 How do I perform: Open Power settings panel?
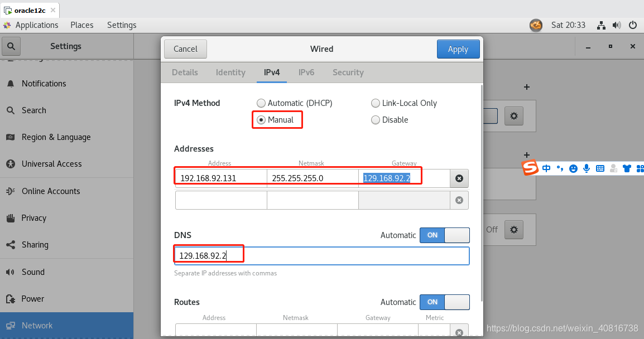[66, 299]
